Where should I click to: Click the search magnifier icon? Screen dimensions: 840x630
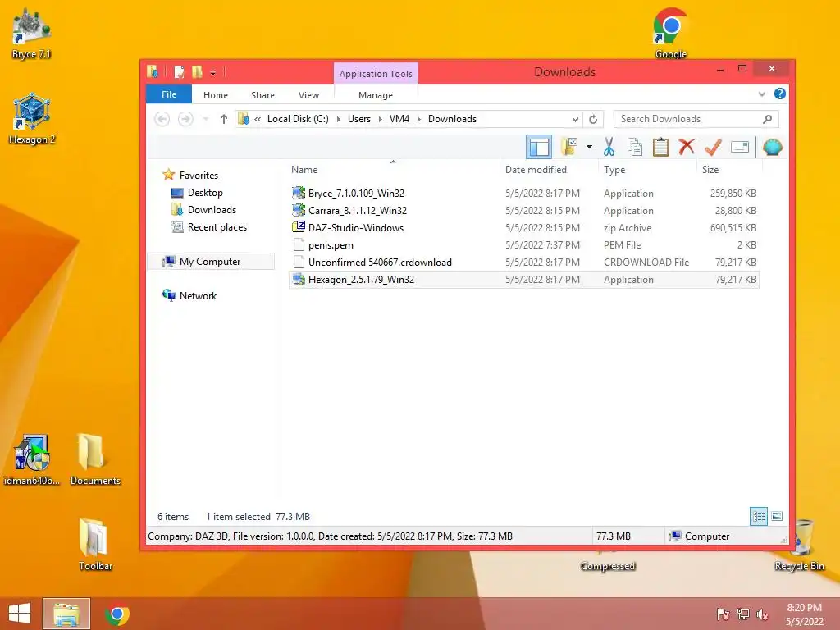(767, 119)
